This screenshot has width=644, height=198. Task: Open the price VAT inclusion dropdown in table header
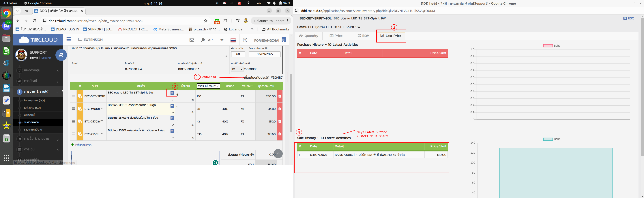[208, 86]
